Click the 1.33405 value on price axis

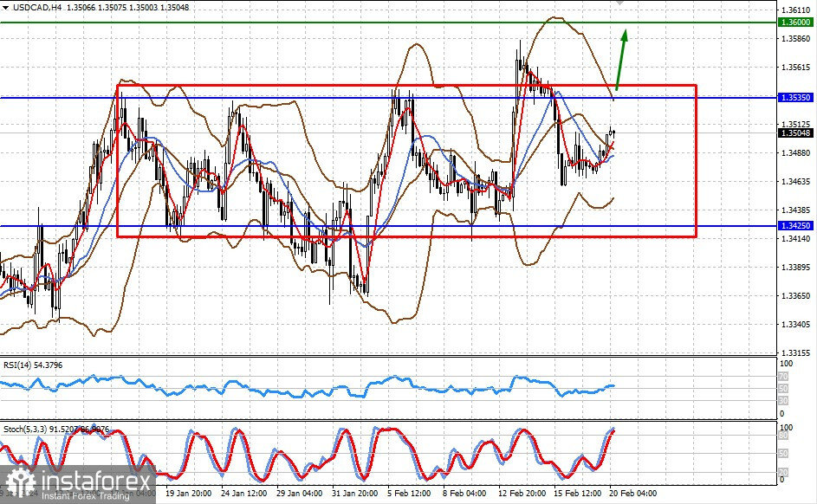coord(796,325)
